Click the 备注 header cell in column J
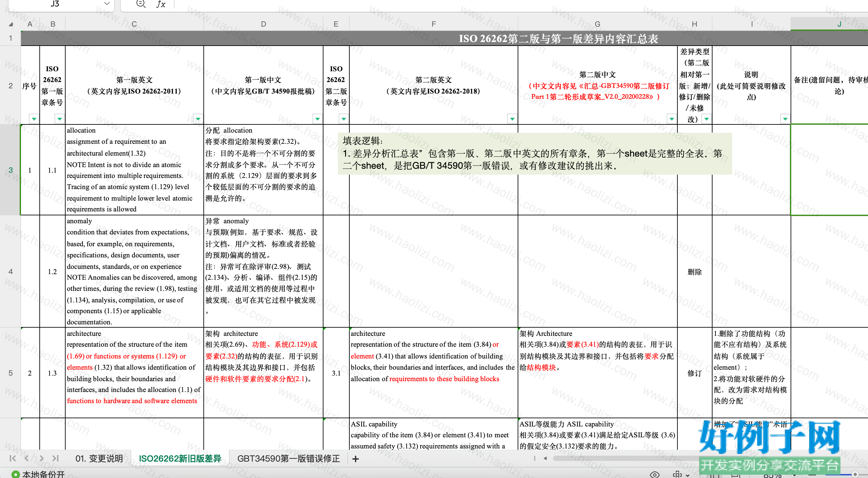Screen dimensions: 868x478 (829, 85)
